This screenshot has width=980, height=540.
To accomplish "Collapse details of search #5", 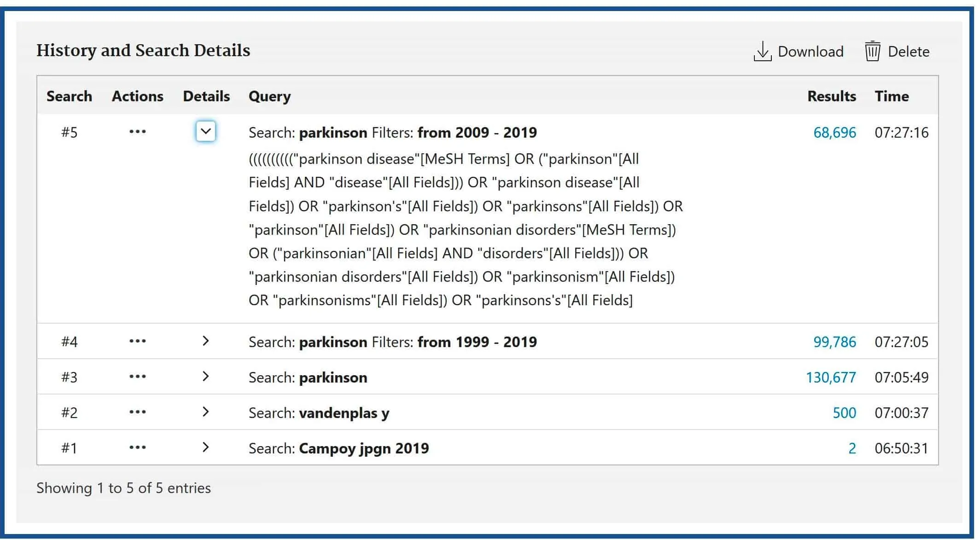I will click(206, 132).
